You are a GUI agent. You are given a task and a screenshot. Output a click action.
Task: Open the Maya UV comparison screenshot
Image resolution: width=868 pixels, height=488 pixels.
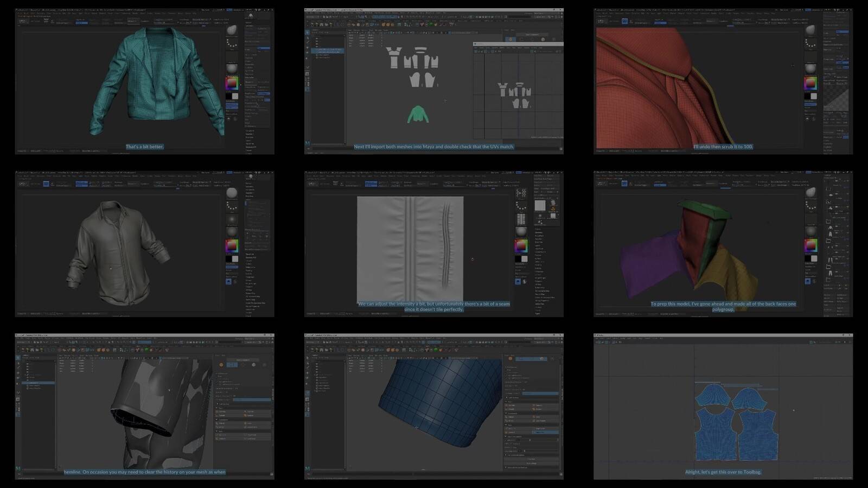tap(434, 81)
